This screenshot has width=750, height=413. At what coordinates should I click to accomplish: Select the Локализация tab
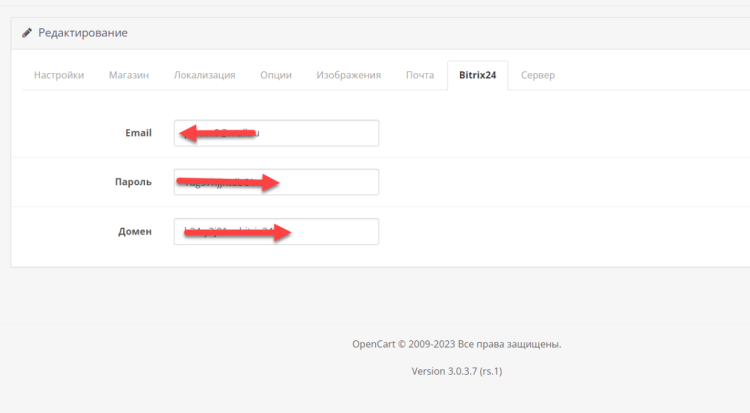(x=204, y=75)
